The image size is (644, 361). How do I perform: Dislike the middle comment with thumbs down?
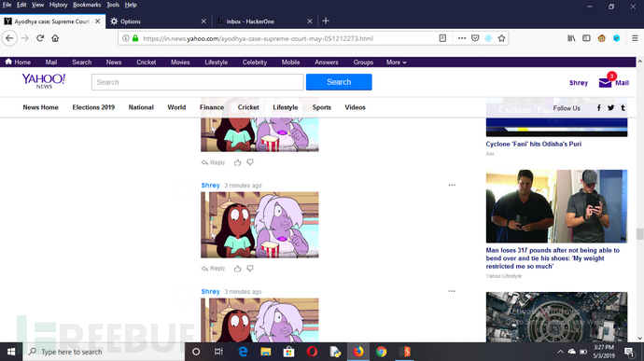click(x=250, y=269)
